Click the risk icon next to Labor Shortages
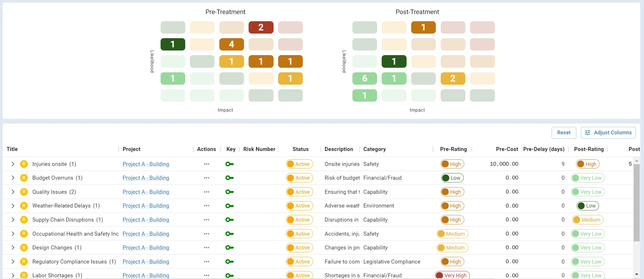Image resolution: width=644 pixels, height=279 pixels. tap(24, 275)
